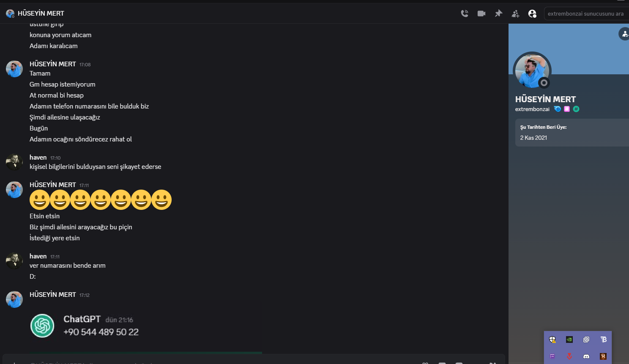Viewport: 629px width, 364px height.
Task: Start a video call from header
Action: [x=481, y=14]
